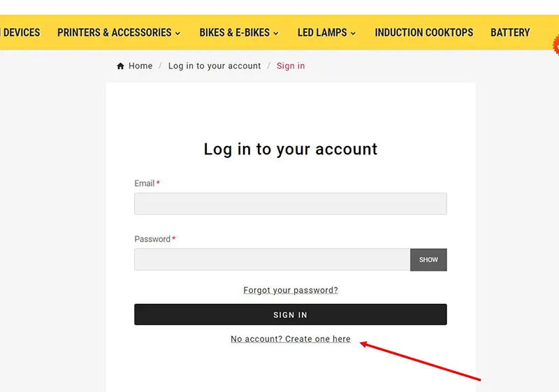Open the Induction Cooktops menu item

point(424,32)
